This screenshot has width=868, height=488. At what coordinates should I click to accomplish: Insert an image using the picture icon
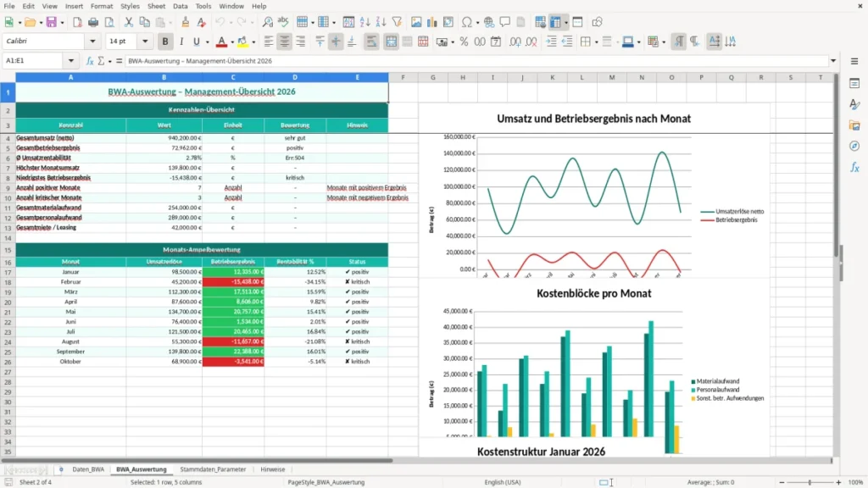click(x=416, y=22)
